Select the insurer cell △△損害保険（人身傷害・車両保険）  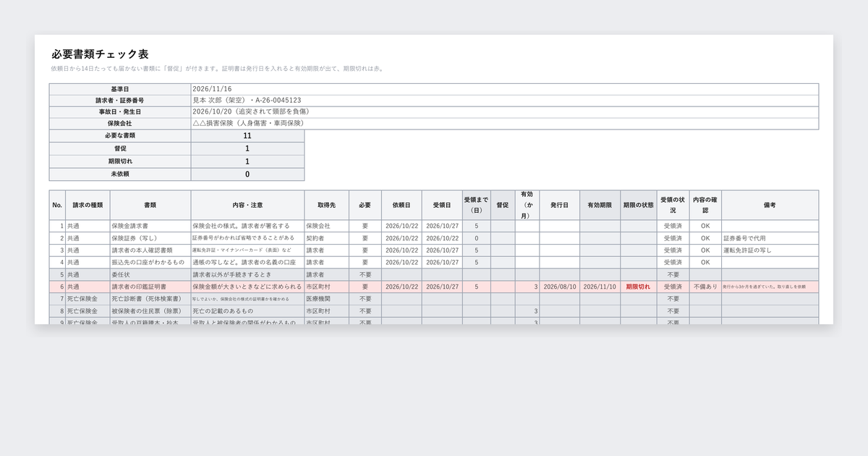click(x=505, y=124)
